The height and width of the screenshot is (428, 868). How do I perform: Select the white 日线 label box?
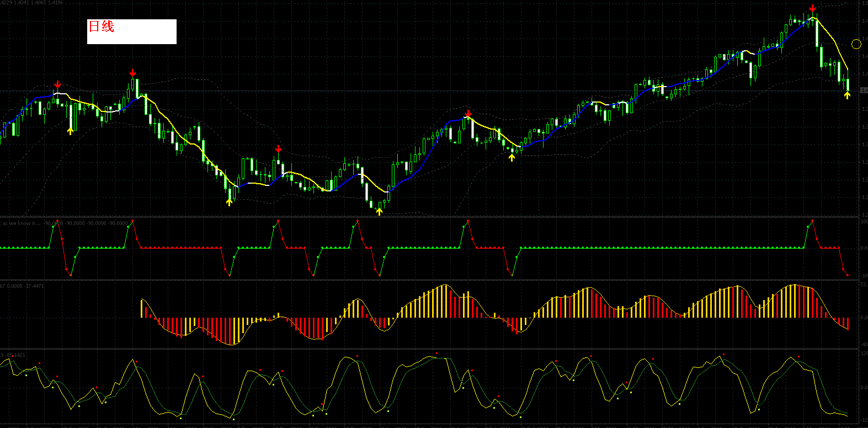tap(132, 32)
